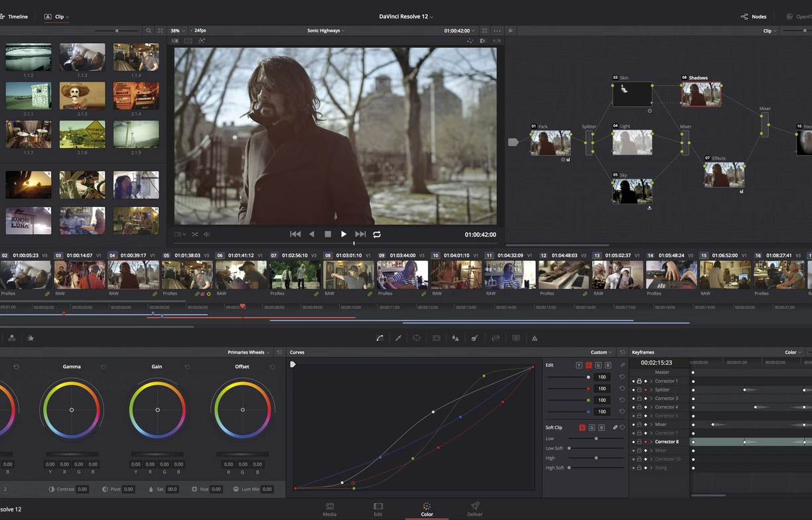The image size is (812, 520).
Task: Click the Nodes icon in the top bar
Action: (746, 16)
